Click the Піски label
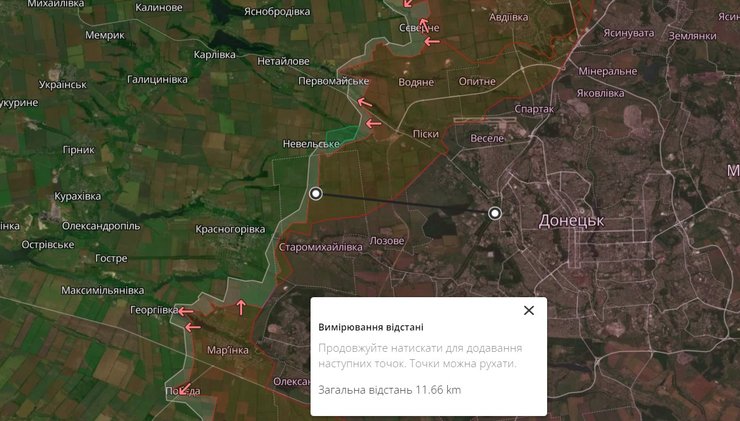This screenshot has height=421, width=740. click(x=426, y=134)
